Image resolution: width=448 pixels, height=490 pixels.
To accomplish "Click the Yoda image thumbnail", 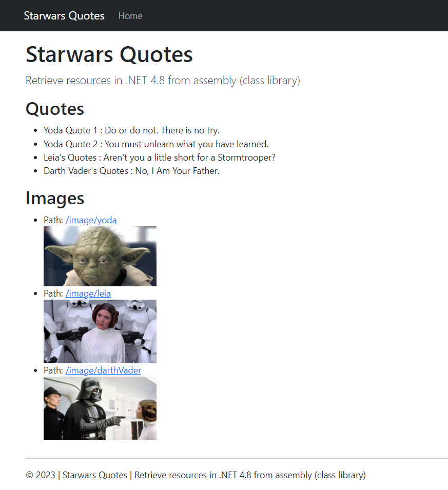I will [x=100, y=256].
